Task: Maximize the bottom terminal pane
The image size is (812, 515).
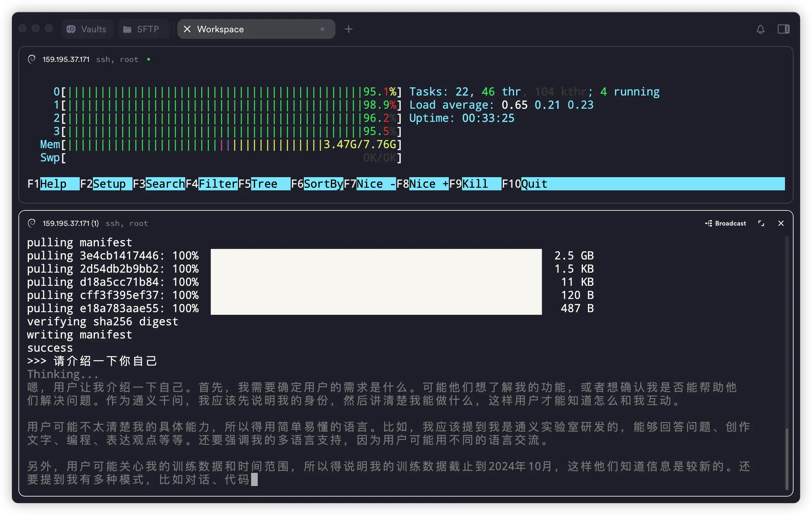Action: [x=761, y=223]
